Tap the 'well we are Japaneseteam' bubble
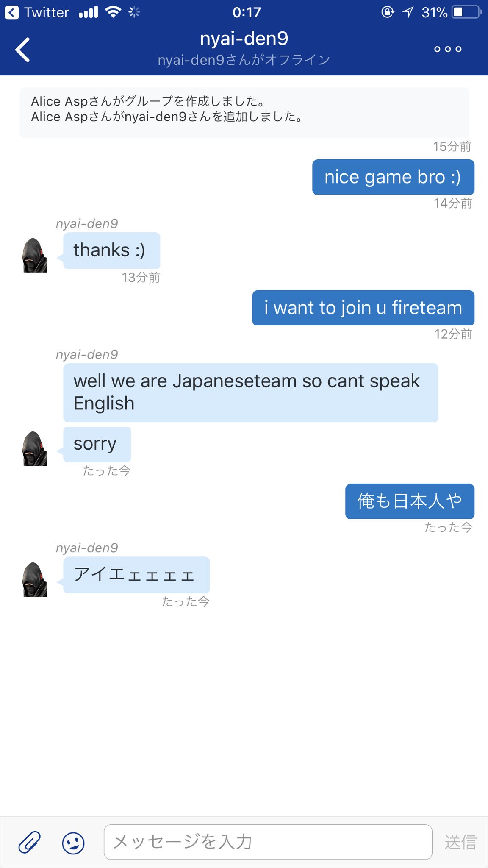The height and width of the screenshot is (868, 488). 250,392
